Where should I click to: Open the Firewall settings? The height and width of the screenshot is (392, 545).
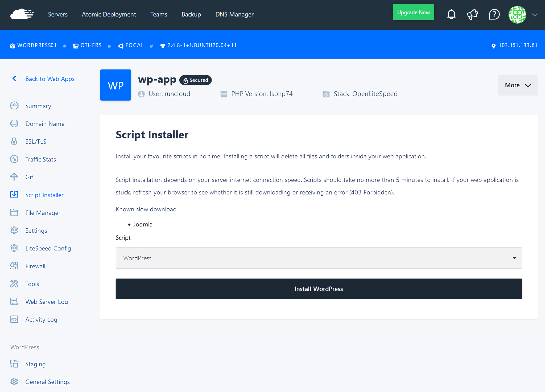point(35,266)
